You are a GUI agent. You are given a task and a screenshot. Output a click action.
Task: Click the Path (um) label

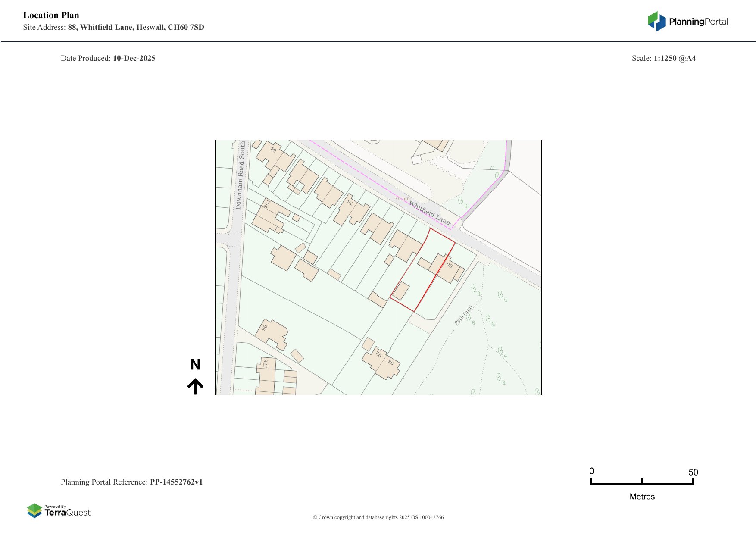click(x=463, y=315)
